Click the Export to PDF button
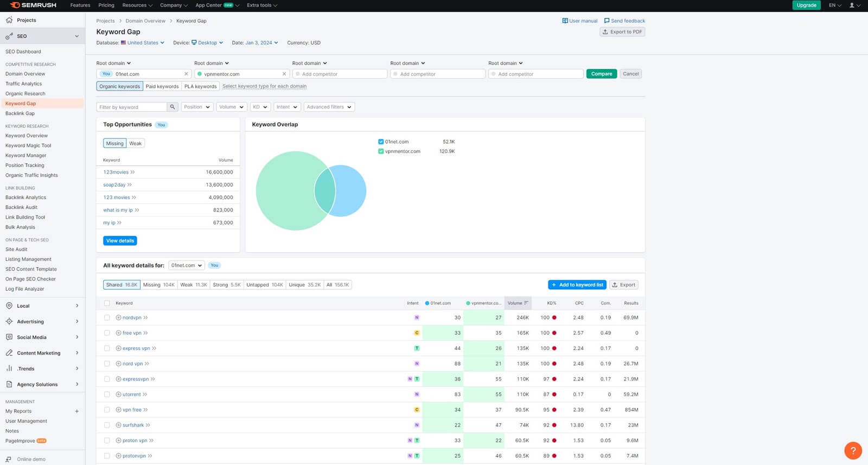The height and width of the screenshot is (465, 868). pyautogui.click(x=622, y=32)
